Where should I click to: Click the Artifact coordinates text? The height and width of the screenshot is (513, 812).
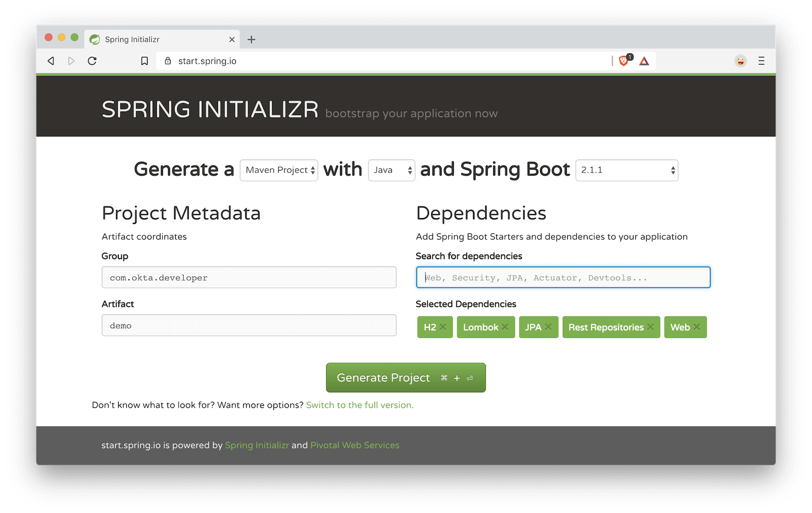point(144,236)
